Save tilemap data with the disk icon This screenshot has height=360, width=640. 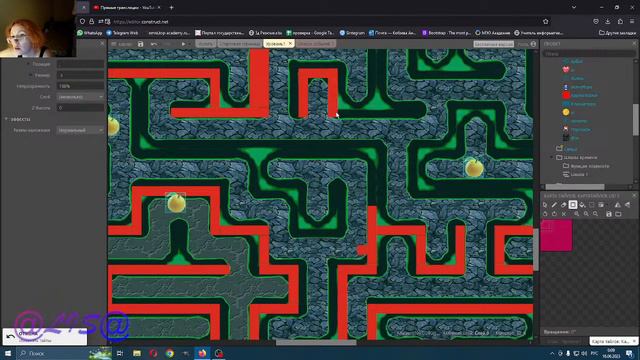(609, 214)
